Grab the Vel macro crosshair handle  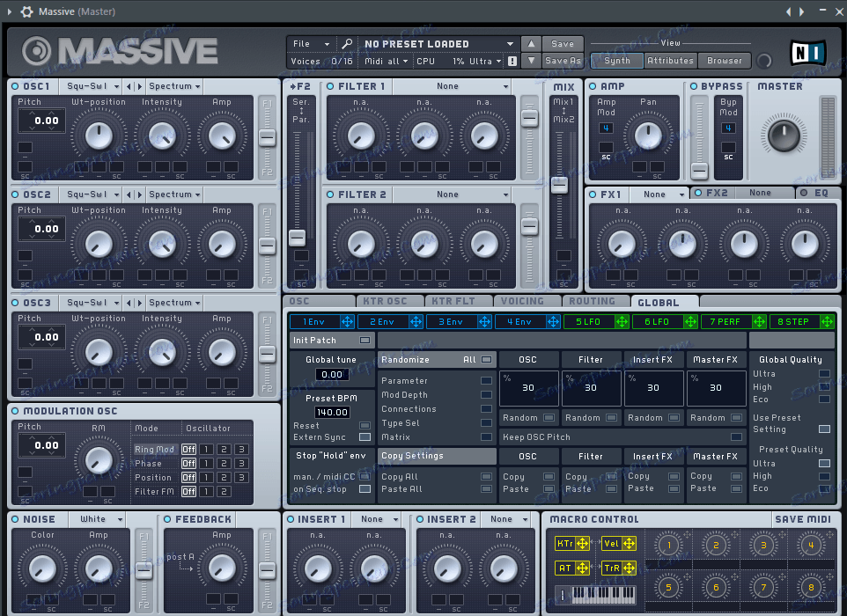point(629,544)
